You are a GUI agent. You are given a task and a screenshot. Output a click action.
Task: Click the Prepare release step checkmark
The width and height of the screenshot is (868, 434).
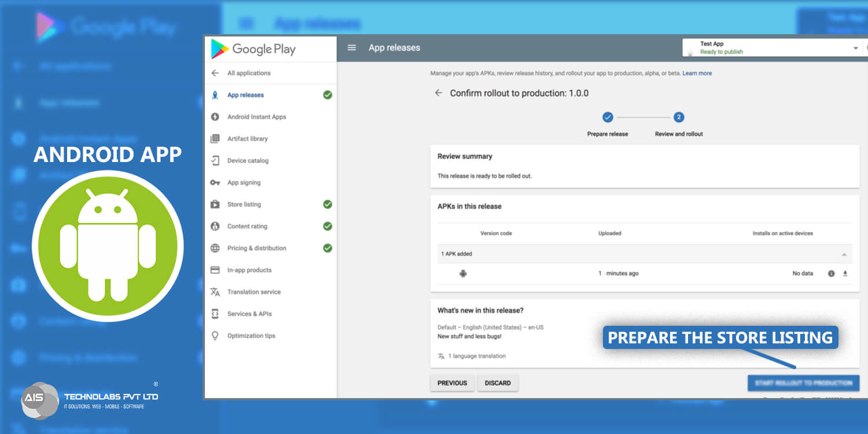pos(608,117)
